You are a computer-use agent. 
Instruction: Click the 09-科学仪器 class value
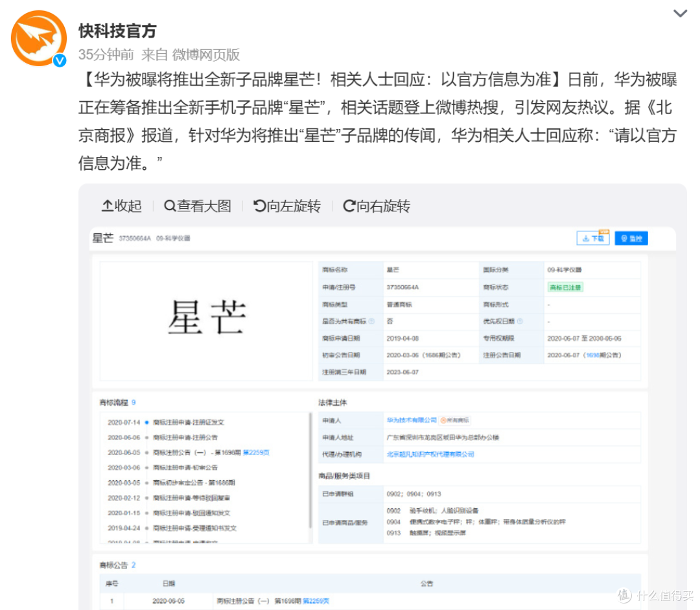[x=565, y=270]
